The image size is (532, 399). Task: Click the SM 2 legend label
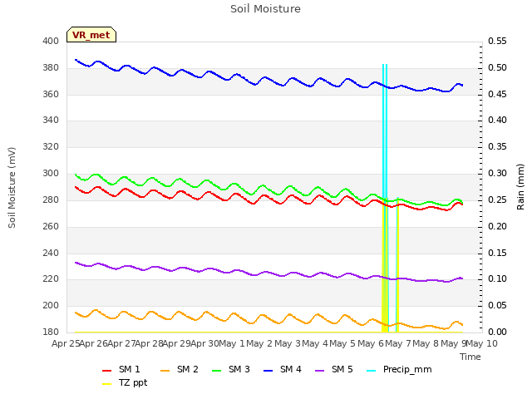187,369
